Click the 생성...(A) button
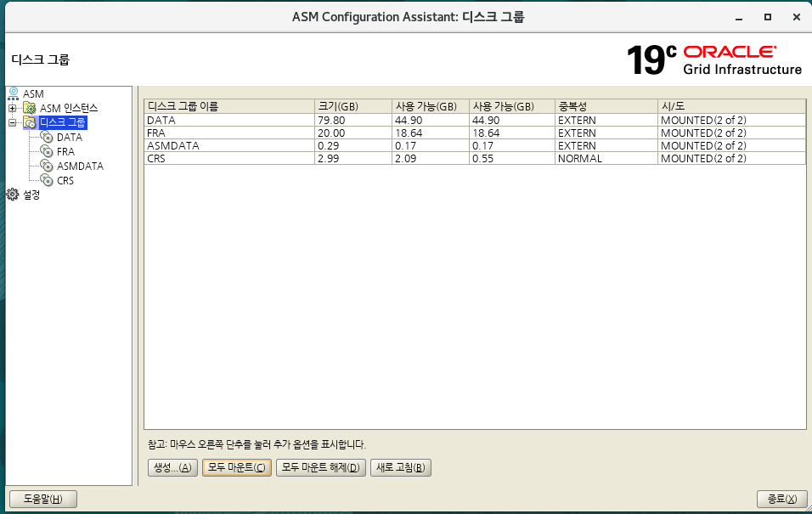812x514 pixels. 172,467
